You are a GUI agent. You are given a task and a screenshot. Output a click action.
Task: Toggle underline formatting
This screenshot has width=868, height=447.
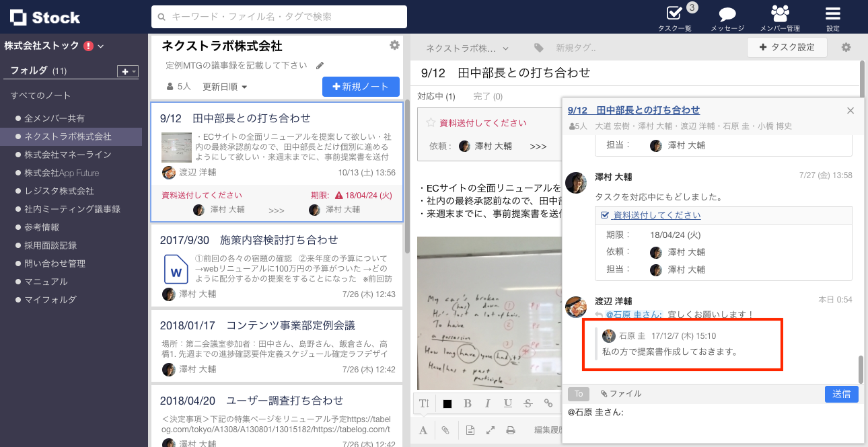click(507, 403)
